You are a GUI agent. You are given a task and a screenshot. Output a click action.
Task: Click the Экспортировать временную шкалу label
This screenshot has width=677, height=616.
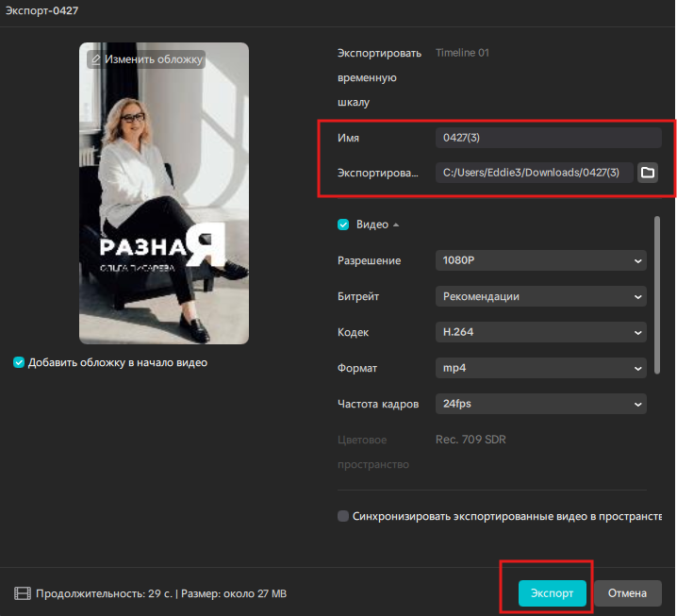pyautogui.click(x=380, y=77)
